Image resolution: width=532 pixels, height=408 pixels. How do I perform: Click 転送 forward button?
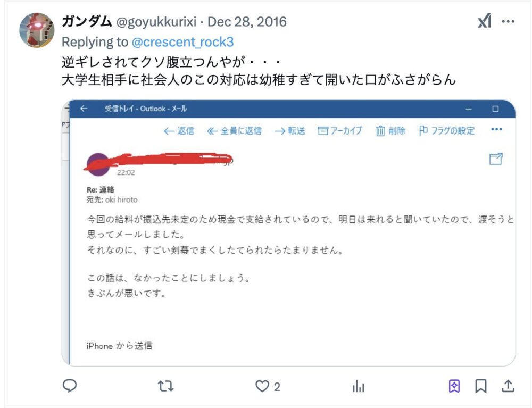[290, 130]
